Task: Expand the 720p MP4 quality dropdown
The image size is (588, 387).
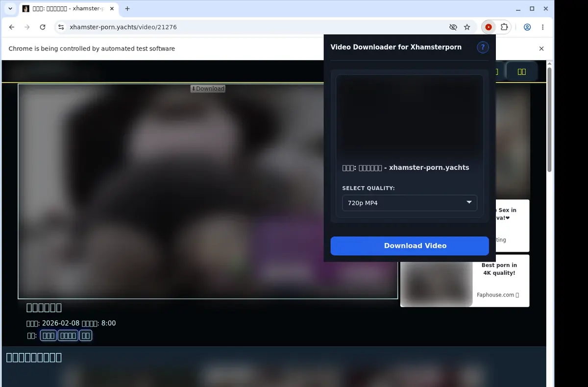Action: coord(409,203)
